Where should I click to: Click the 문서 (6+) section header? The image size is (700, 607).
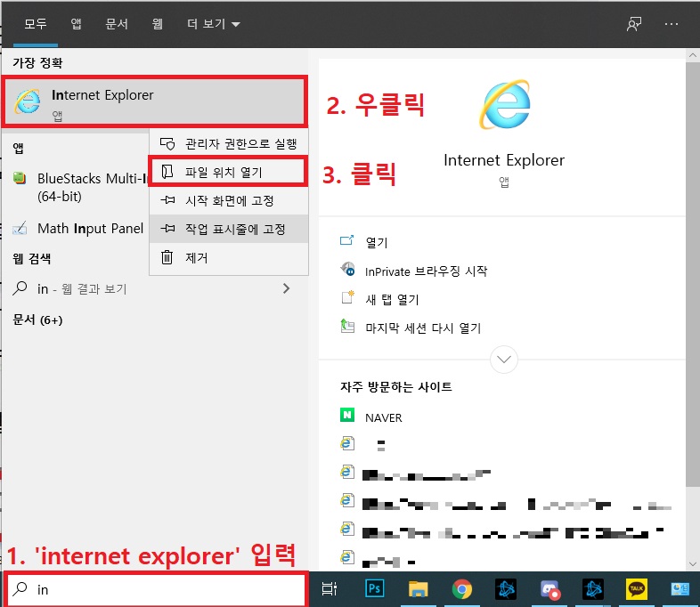(x=37, y=320)
